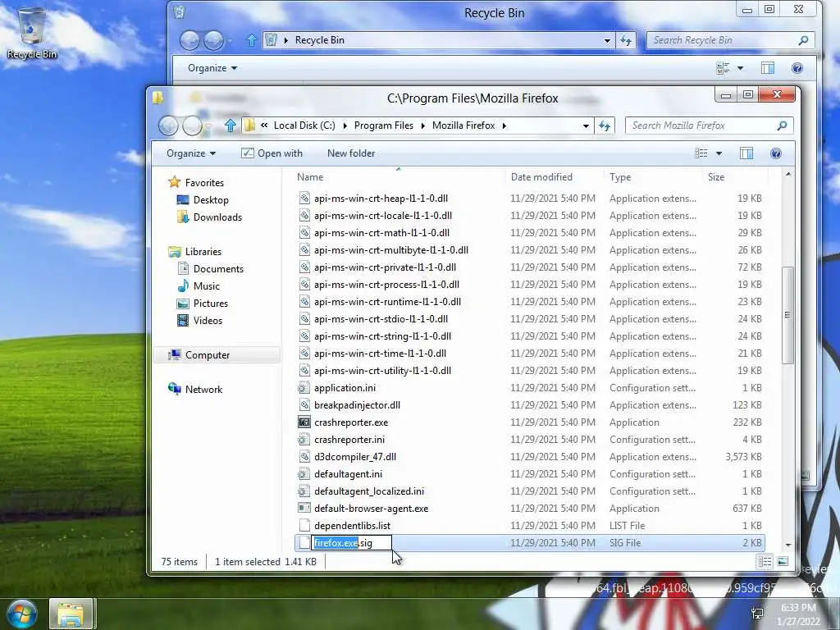This screenshot has width=840, height=630.
Task: Click the Windows Start orb
Action: coord(22,614)
